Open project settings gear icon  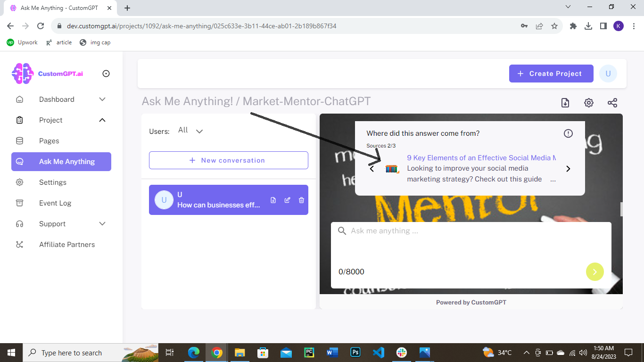[589, 103]
